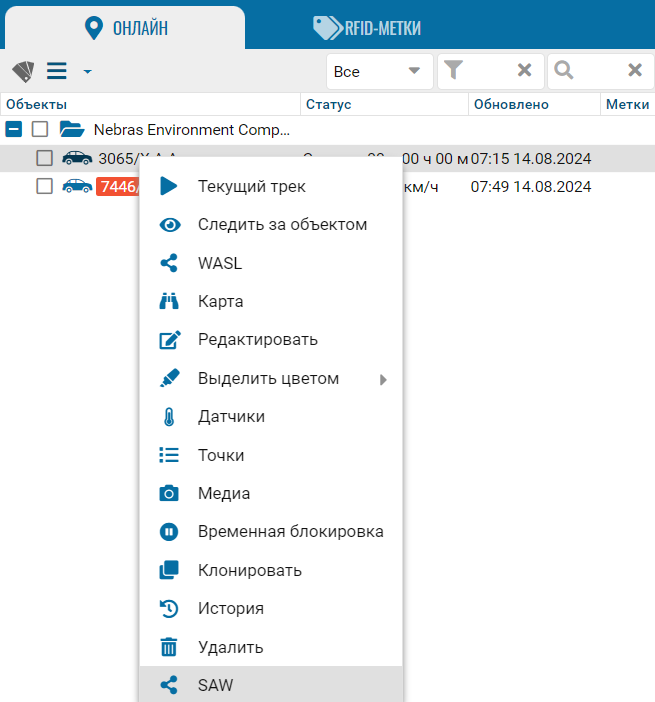Open the Выделить цветом color submenu

(270, 379)
